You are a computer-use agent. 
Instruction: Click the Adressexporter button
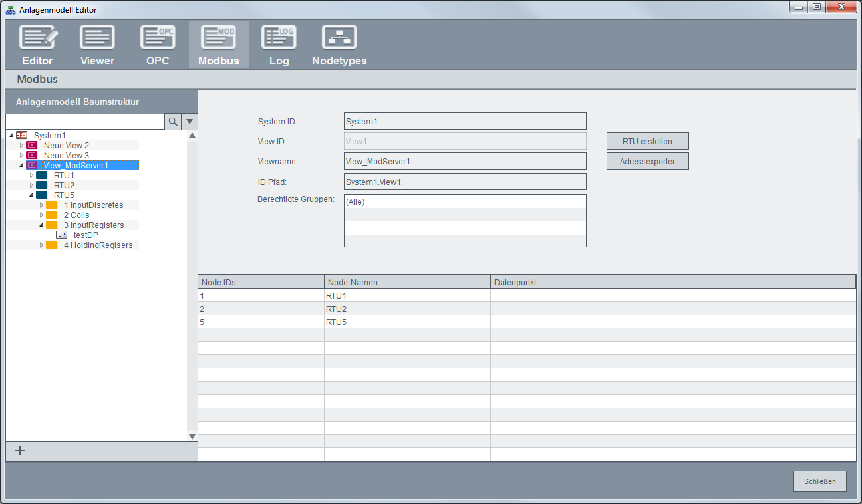[x=647, y=161]
